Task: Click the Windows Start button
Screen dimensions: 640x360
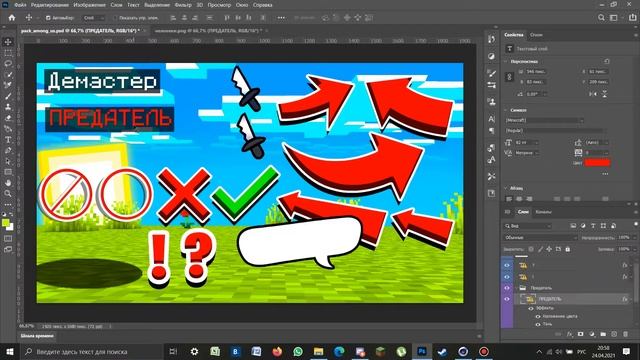Action: (x=10, y=351)
